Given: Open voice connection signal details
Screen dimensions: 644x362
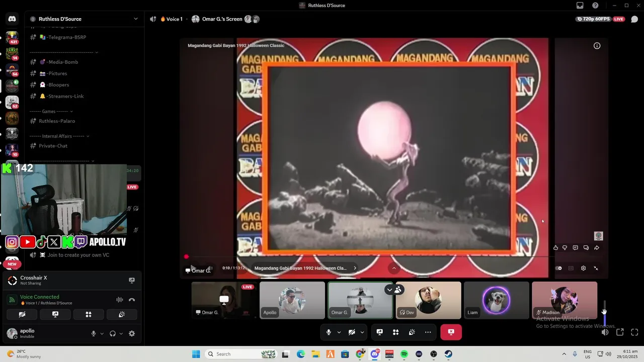Looking at the screenshot, I should (x=12, y=300).
